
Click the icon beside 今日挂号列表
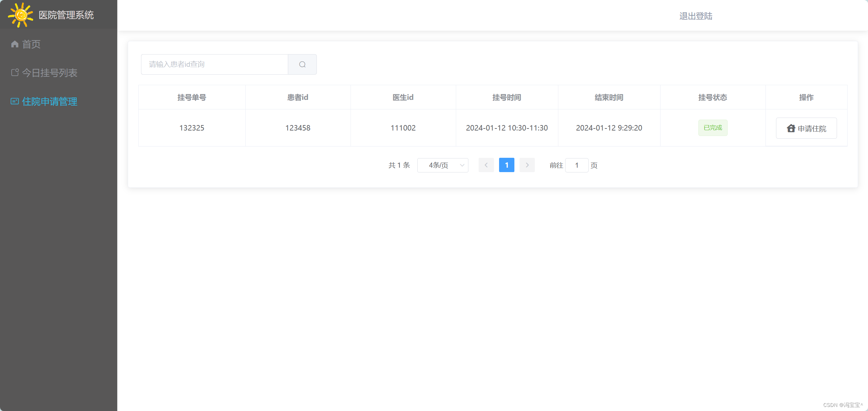coord(14,72)
